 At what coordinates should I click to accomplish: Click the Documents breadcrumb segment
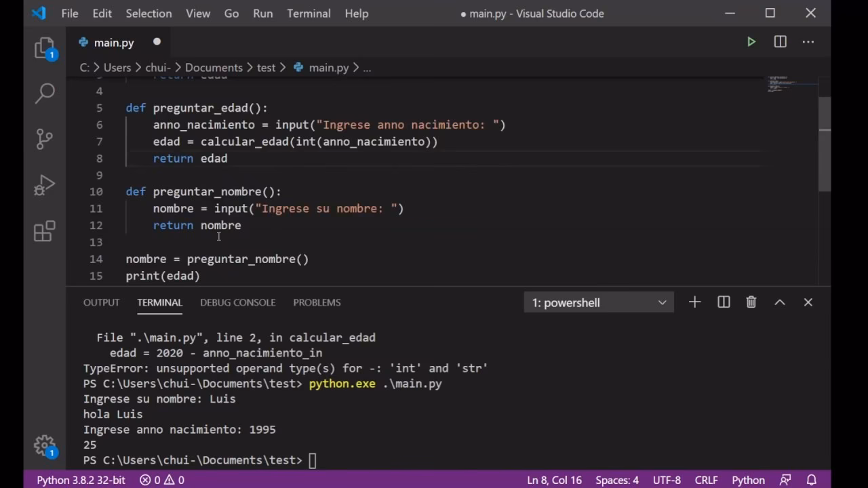pos(214,68)
